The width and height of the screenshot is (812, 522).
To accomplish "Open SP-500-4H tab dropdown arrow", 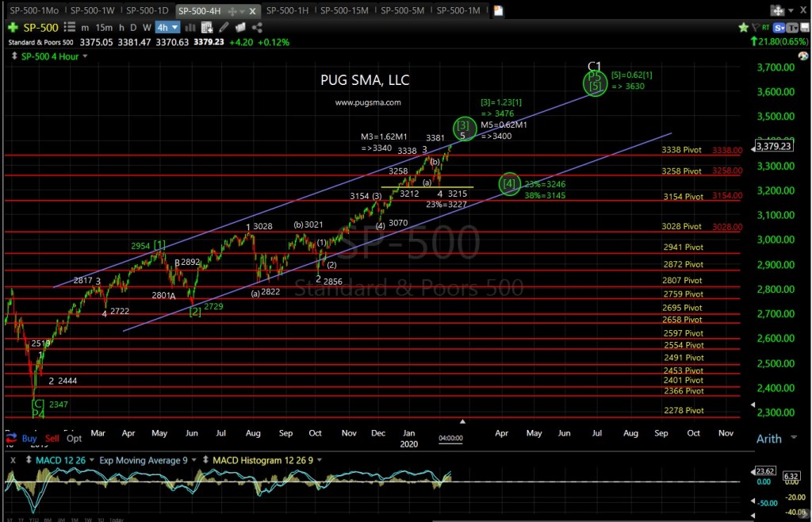I will tap(243, 11).
